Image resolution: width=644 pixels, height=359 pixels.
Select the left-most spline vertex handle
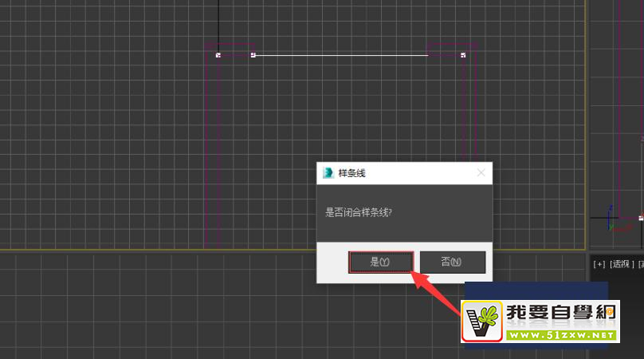pyautogui.click(x=218, y=55)
